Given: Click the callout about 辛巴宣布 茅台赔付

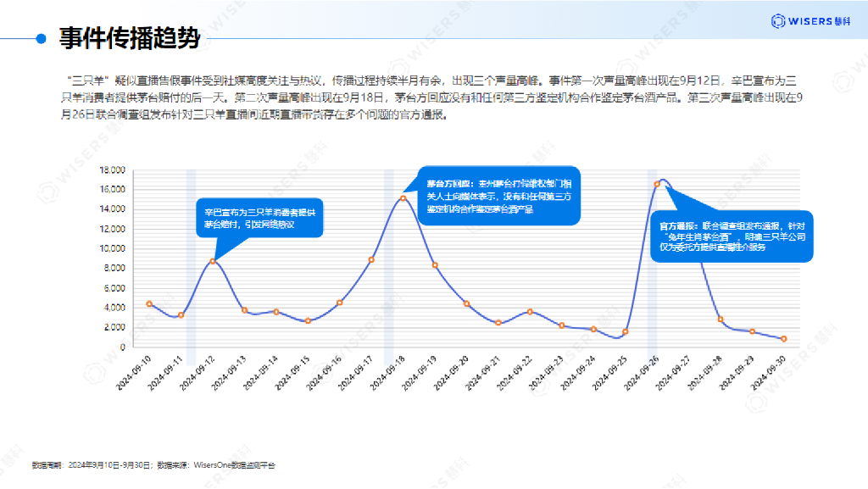Looking at the screenshot, I should tap(259, 218).
